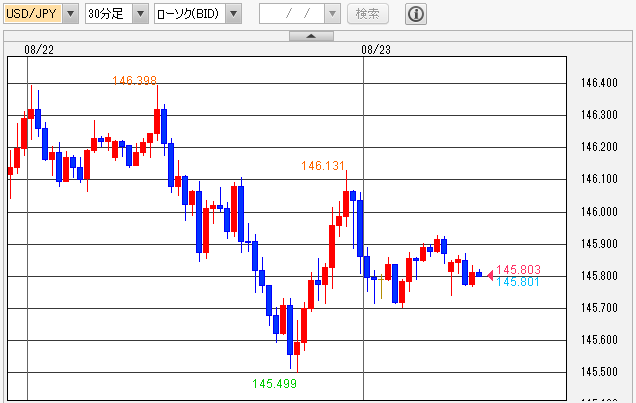Screen dimensions: 636x403
Task: Click the 146.398 high price label
Action: [135, 80]
